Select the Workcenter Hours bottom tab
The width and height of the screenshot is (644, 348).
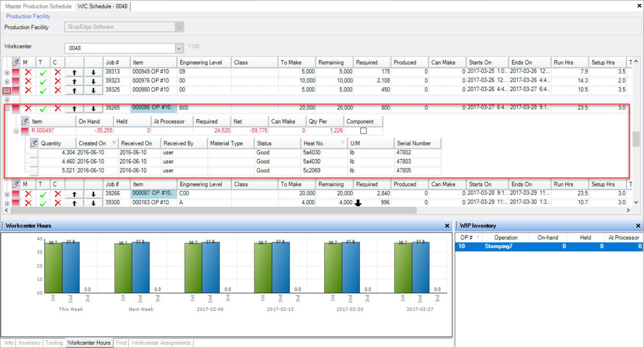click(x=89, y=343)
